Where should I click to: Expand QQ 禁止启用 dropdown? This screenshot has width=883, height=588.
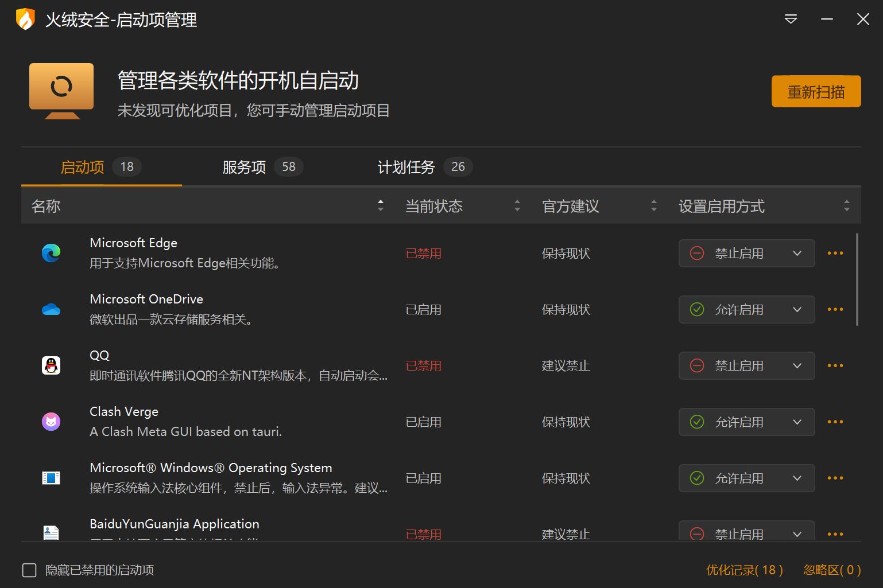coord(746,365)
